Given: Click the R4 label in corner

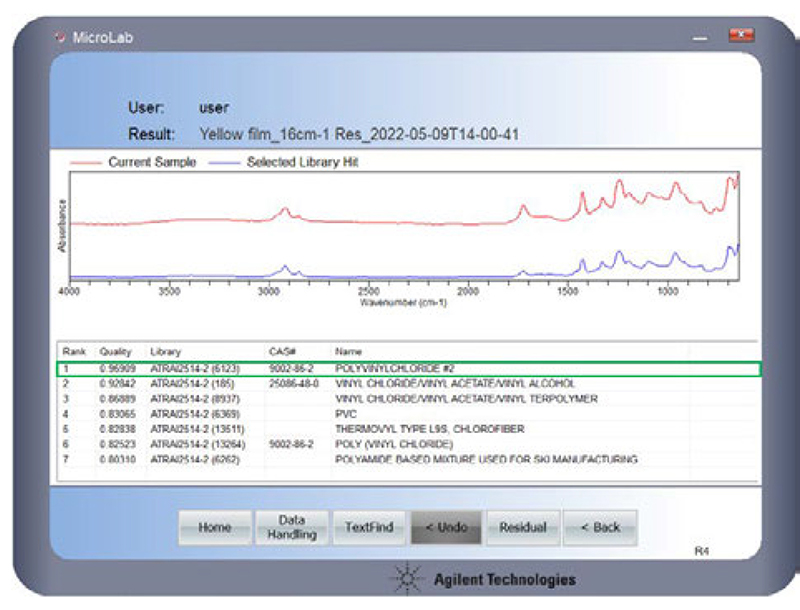Looking at the screenshot, I should pyautogui.click(x=702, y=551).
